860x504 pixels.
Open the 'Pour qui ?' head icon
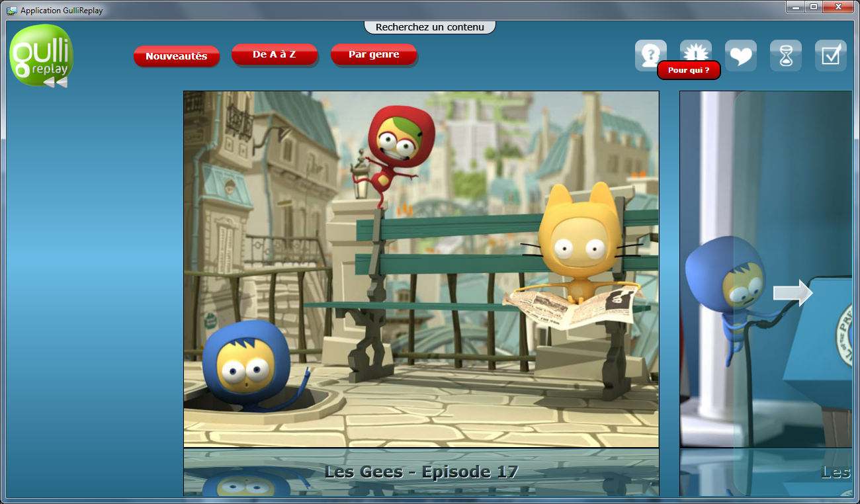[x=651, y=56]
